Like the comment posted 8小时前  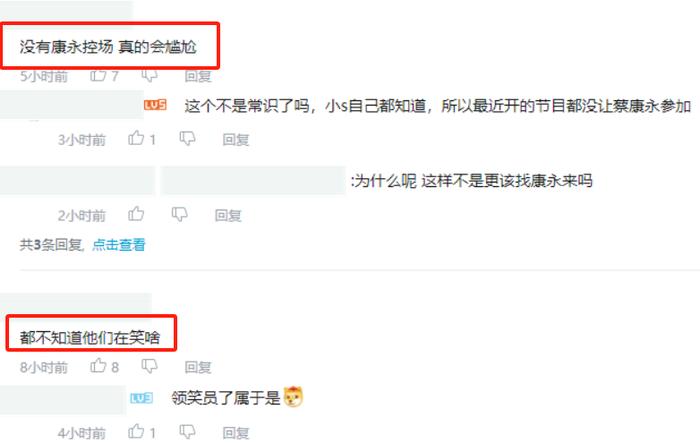click(98, 366)
